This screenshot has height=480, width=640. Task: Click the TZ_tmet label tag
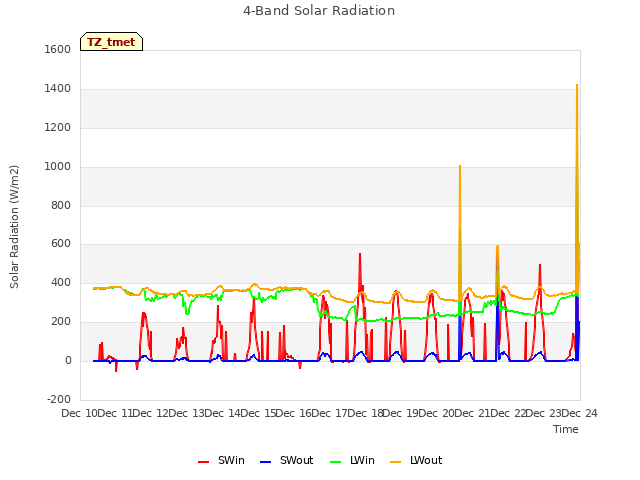(x=111, y=42)
